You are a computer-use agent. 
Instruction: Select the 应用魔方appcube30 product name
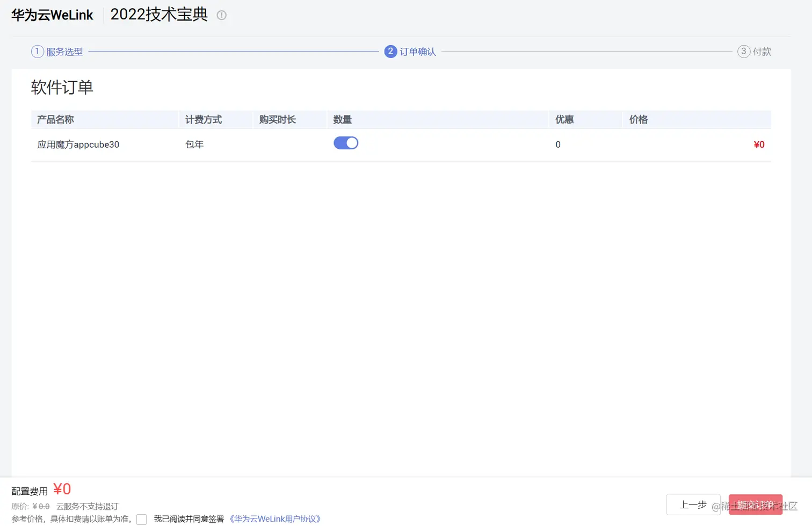pos(78,145)
